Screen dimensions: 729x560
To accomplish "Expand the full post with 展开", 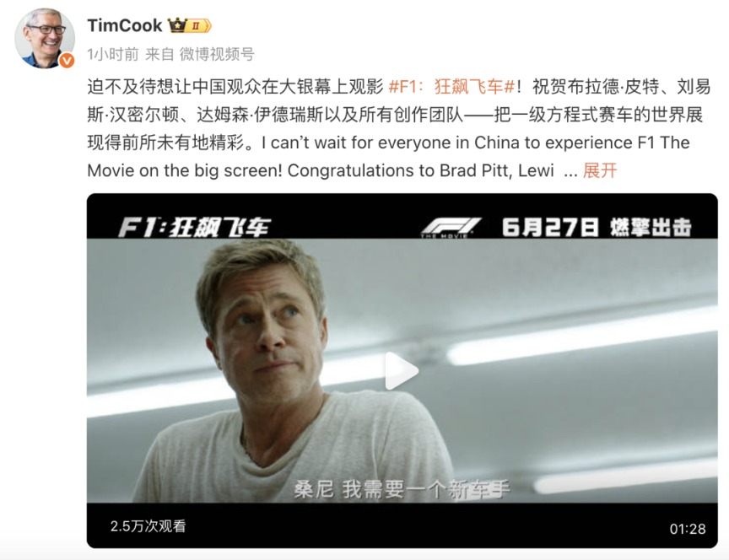I will coord(600,170).
